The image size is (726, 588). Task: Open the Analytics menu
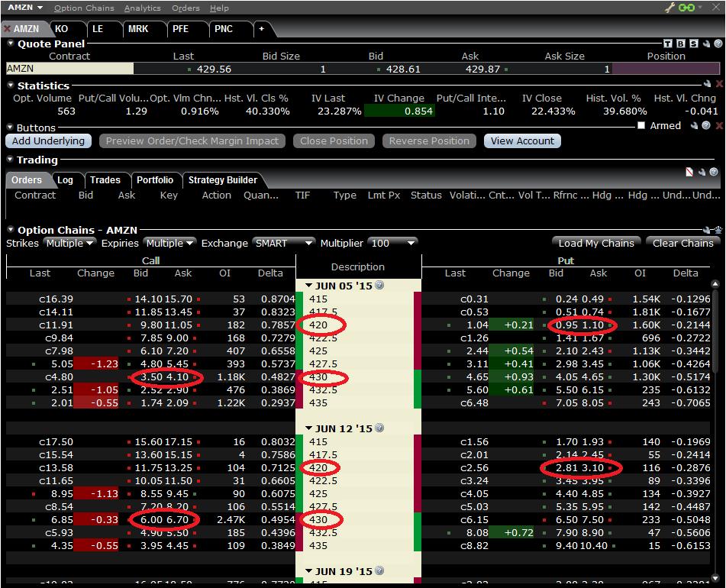pos(142,8)
